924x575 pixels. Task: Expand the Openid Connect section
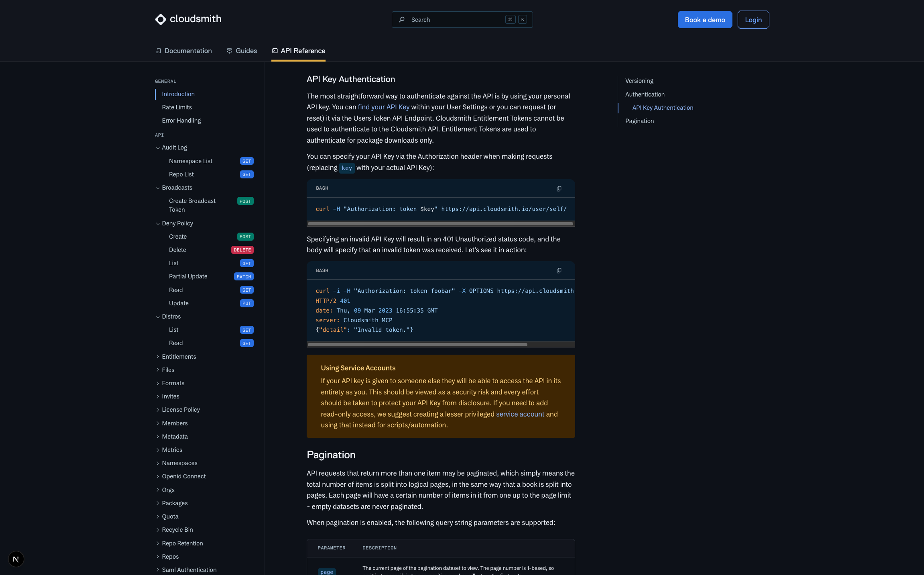(x=180, y=477)
